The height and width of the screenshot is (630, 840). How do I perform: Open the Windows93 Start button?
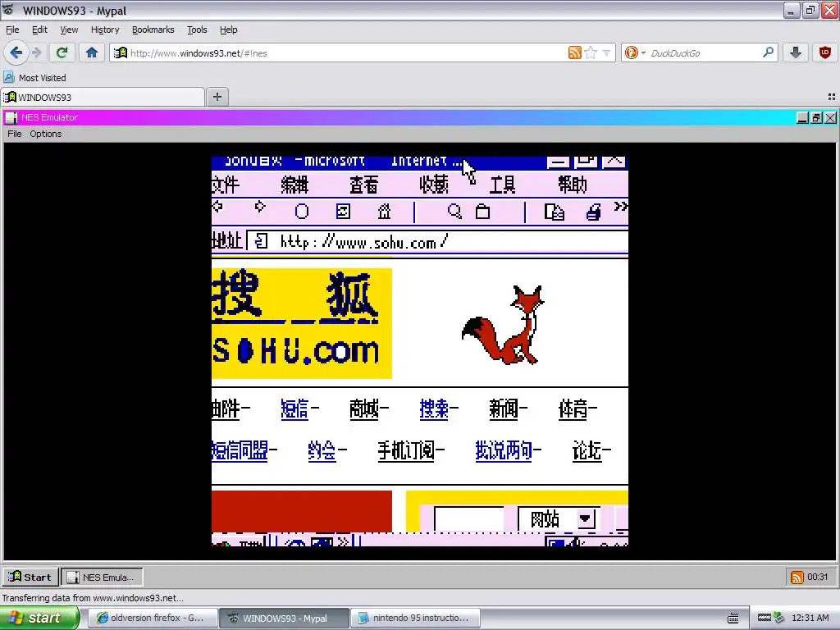pos(30,577)
